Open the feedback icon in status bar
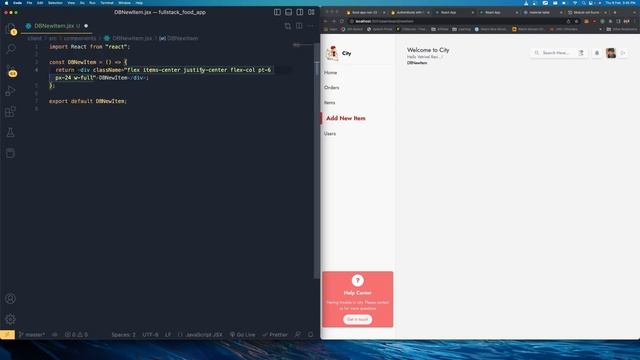The height and width of the screenshot is (360, 640). pyautogui.click(x=298, y=335)
